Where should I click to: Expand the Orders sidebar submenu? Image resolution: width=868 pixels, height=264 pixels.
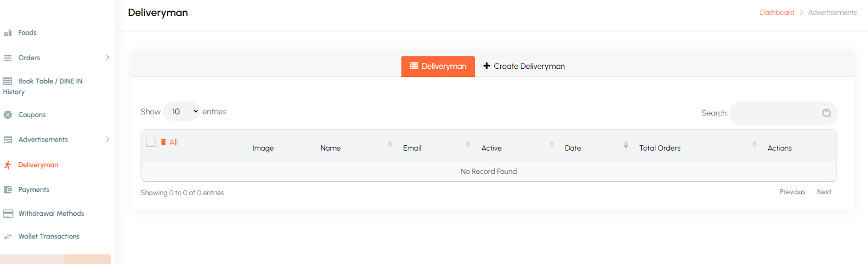[107, 57]
